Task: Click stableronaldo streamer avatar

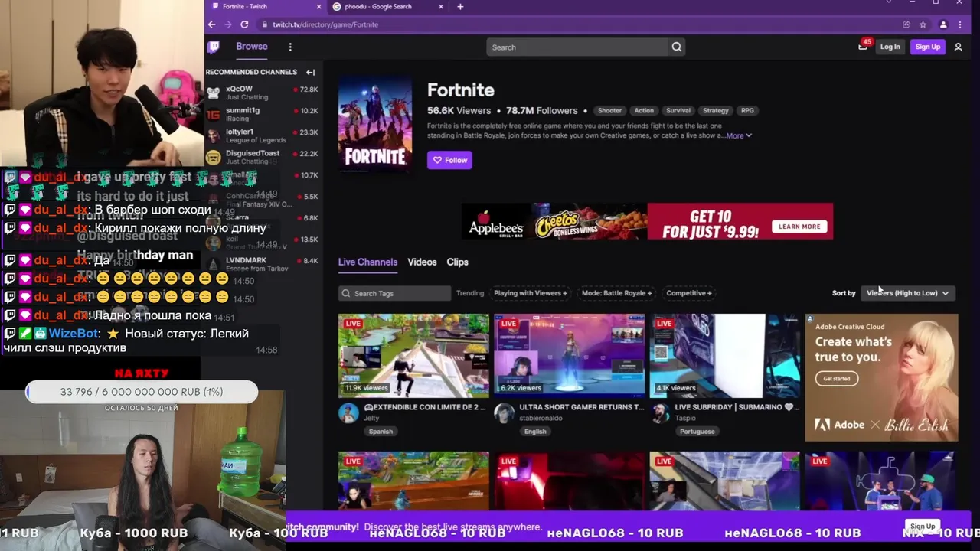Action: 504,413
